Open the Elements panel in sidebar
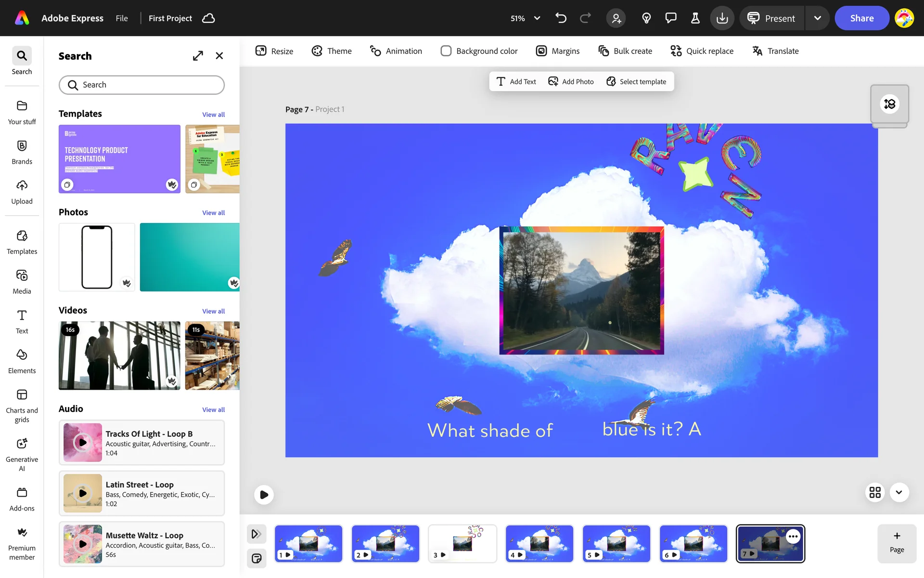Image resolution: width=924 pixels, height=578 pixels. click(22, 361)
